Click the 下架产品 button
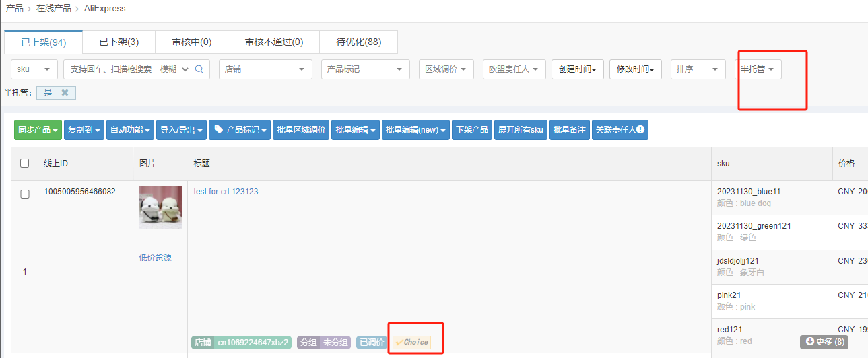 472,130
